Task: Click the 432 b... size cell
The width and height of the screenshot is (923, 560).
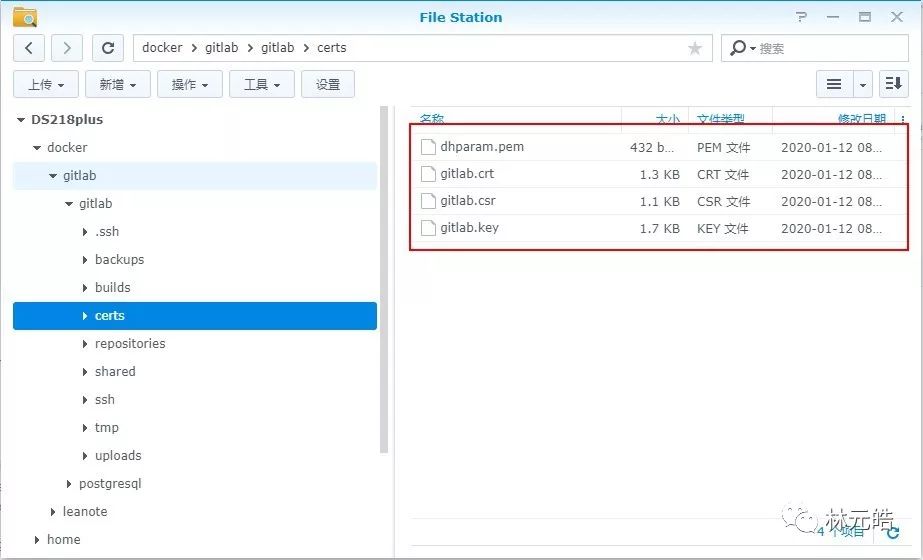Action: pyautogui.click(x=652, y=147)
